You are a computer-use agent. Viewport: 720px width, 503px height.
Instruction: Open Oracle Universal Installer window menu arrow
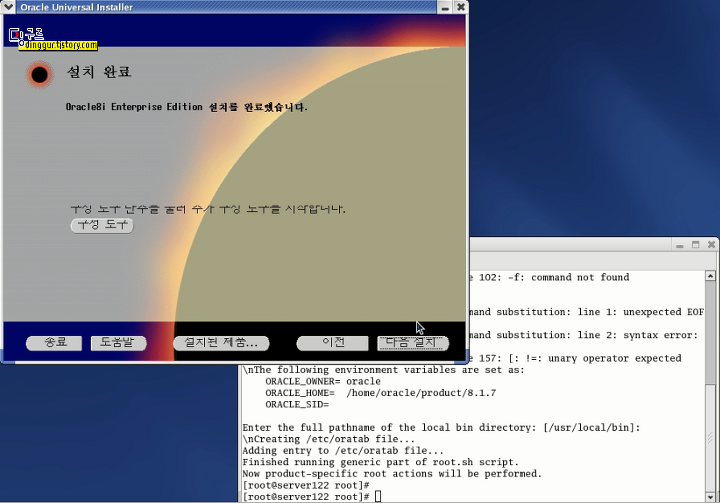pyautogui.click(x=8, y=7)
